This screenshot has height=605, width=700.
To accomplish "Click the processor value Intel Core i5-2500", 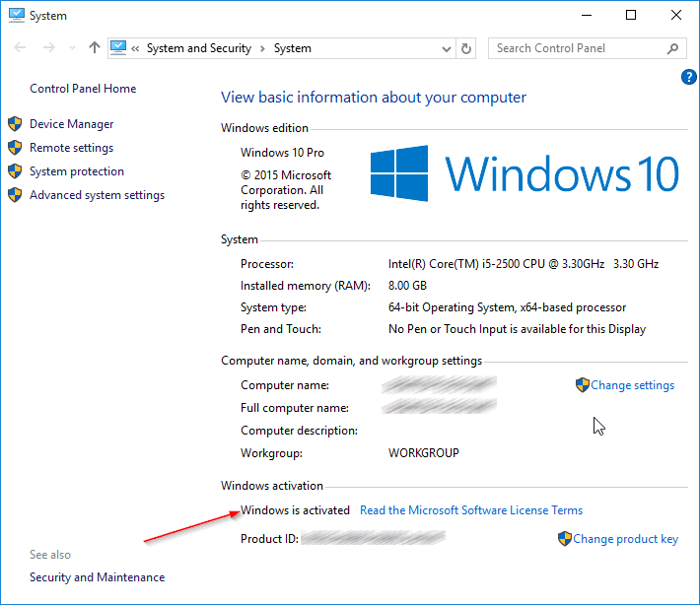I will [524, 264].
